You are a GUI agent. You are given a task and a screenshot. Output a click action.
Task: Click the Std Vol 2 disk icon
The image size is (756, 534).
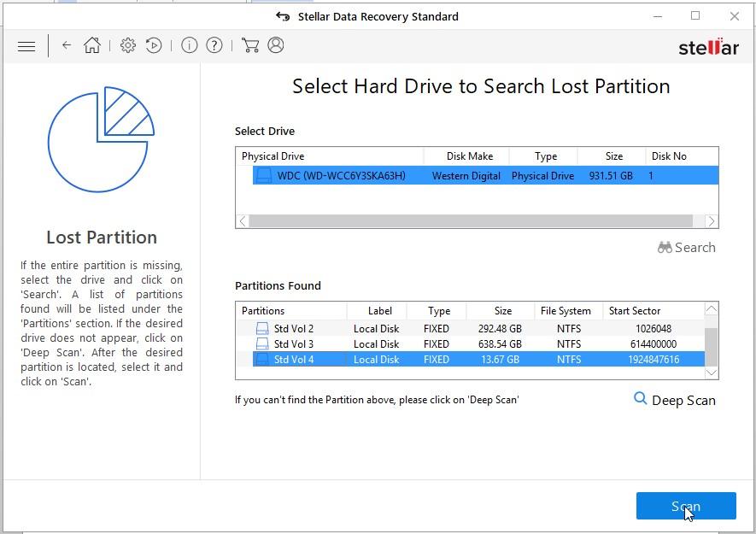coord(262,329)
